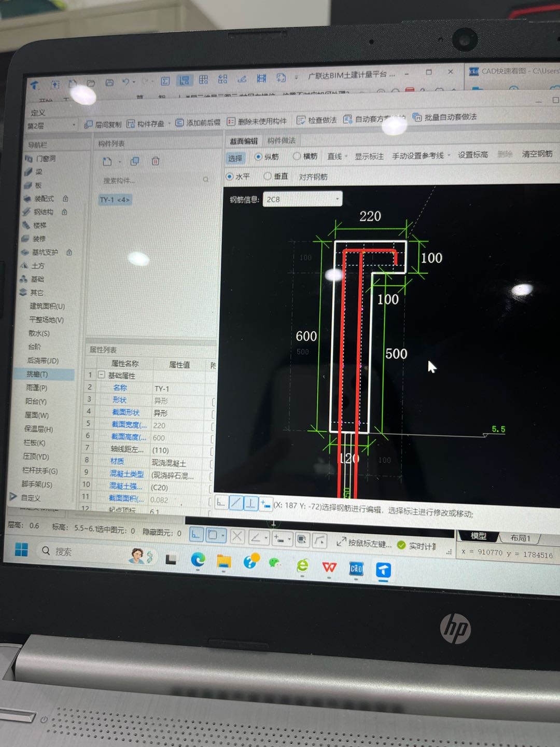560x747 pixels.
Task: Switch to the 布局1 tab in CAD window
Action: tap(520, 538)
